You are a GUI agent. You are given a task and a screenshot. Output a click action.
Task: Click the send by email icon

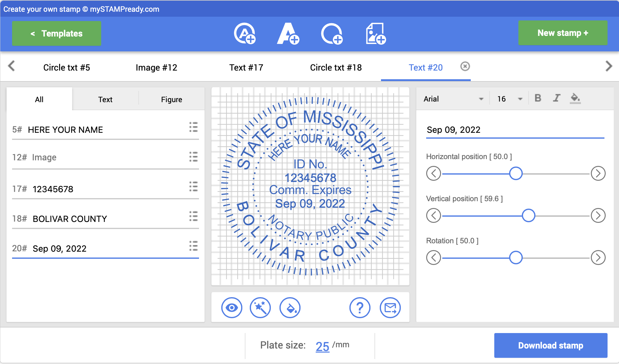tap(390, 308)
